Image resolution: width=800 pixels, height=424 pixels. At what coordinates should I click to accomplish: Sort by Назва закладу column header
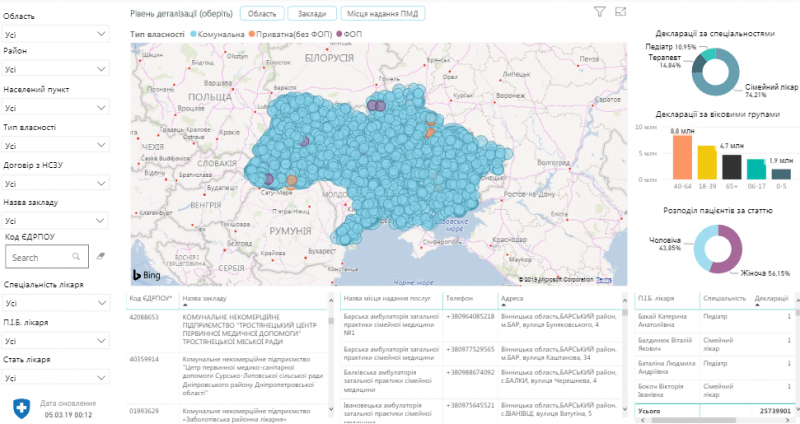pos(205,298)
